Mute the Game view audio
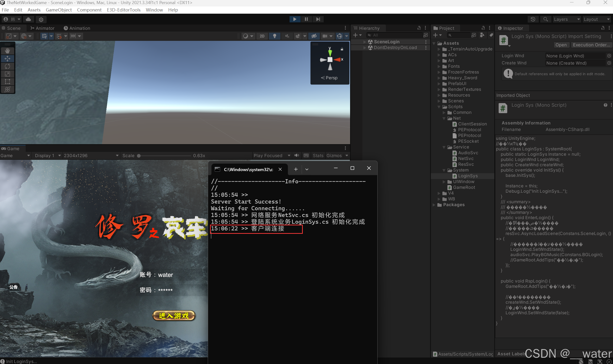Viewport: 613px width, 364px height. (297, 155)
